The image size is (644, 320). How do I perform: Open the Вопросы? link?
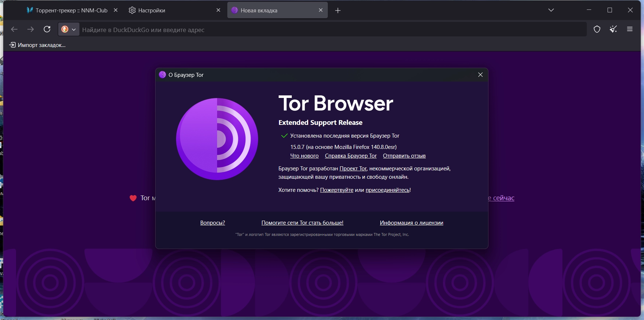213,223
